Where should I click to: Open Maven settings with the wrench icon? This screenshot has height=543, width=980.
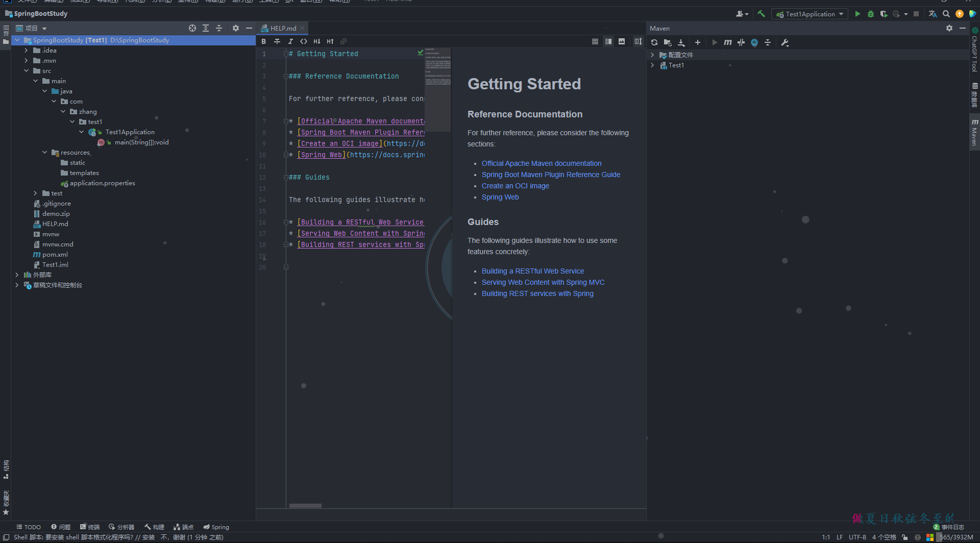click(x=785, y=42)
